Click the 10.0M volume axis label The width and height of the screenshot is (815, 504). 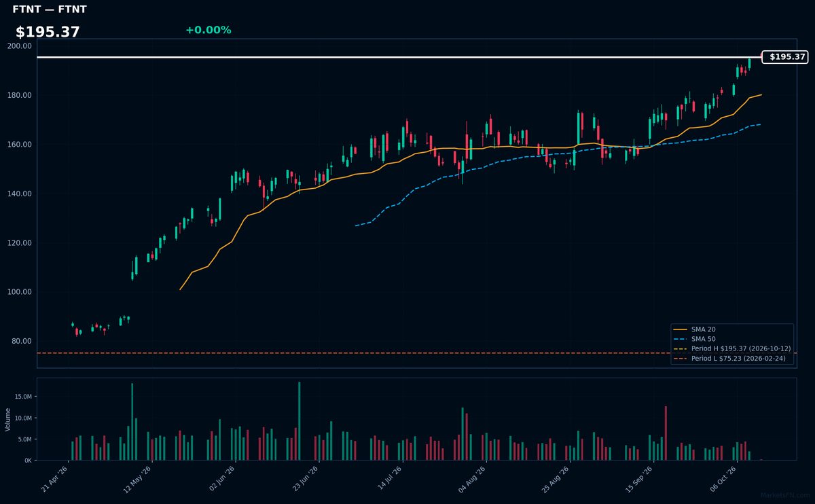[22, 418]
